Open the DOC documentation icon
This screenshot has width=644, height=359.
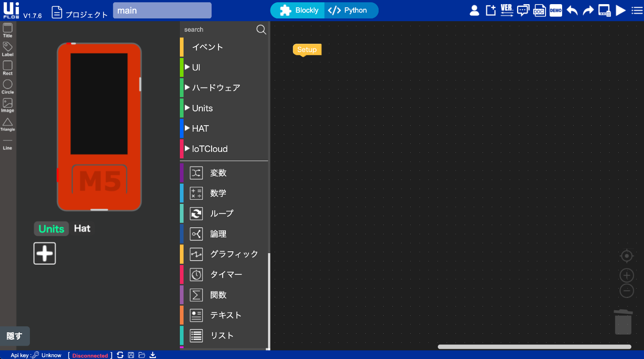[539, 11]
